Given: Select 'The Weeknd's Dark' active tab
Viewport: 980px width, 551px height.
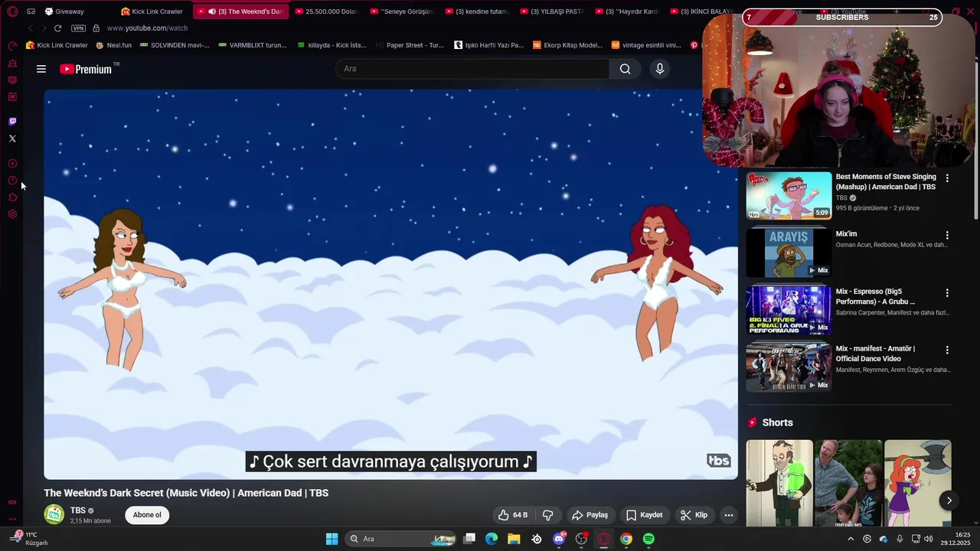Looking at the screenshot, I should click(241, 11).
